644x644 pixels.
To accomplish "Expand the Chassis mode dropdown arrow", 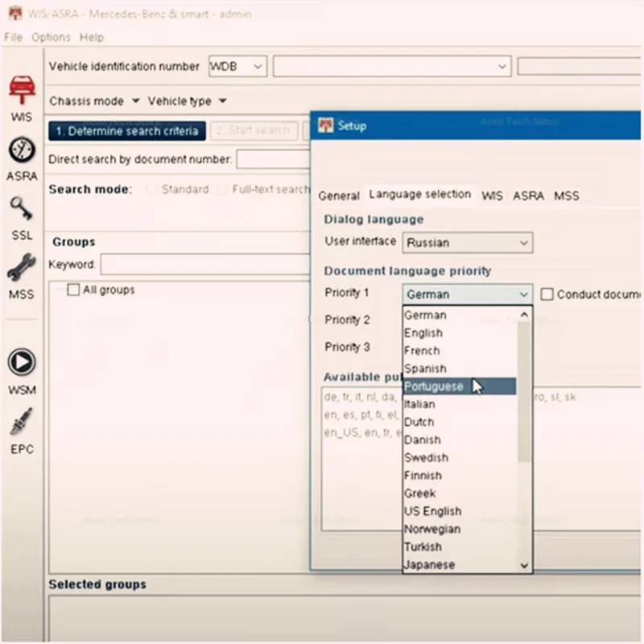I will [135, 101].
